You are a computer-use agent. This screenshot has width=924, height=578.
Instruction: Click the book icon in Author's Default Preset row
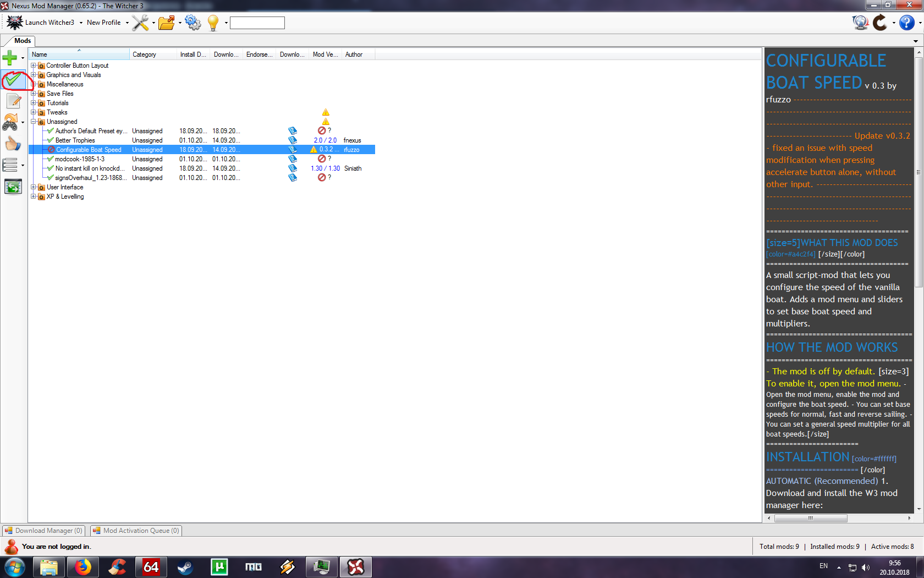pos(293,131)
